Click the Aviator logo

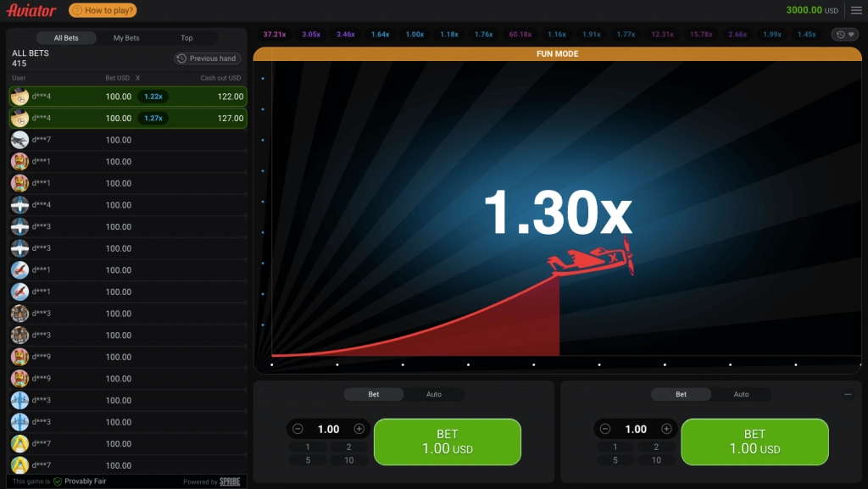31,10
